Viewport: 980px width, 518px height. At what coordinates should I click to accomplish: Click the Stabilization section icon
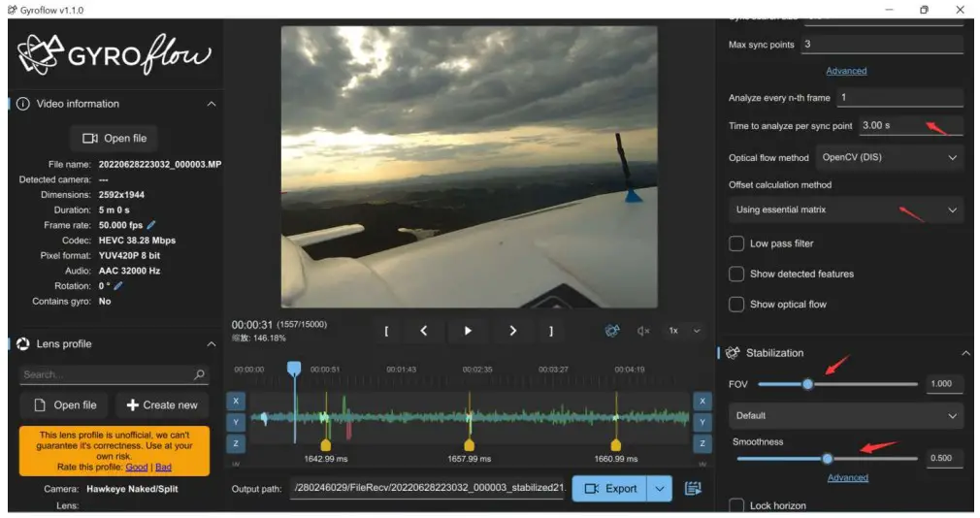733,352
